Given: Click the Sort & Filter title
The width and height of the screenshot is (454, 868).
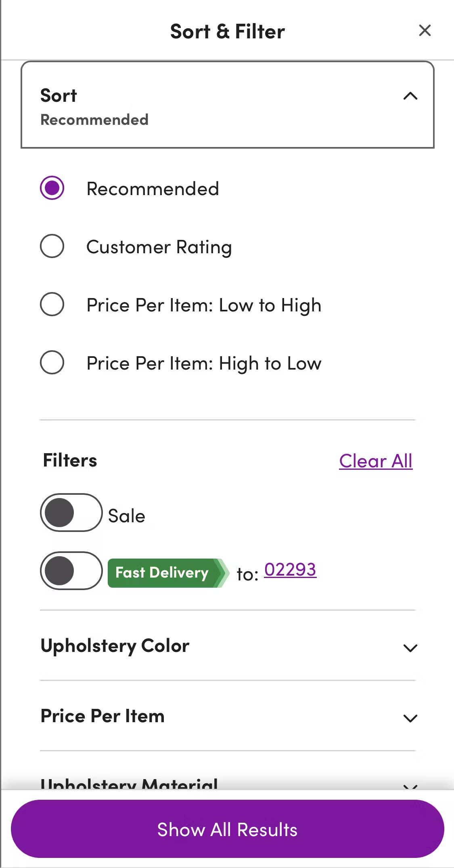Looking at the screenshot, I should pyautogui.click(x=227, y=31).
